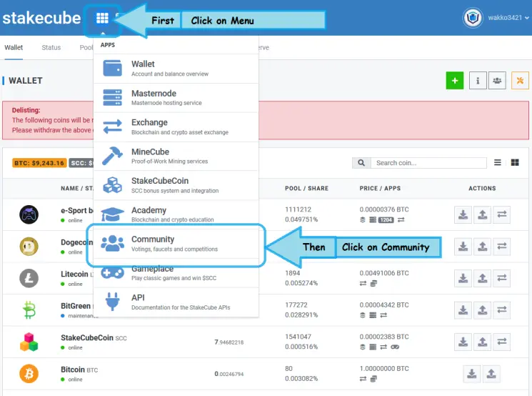Choose MineCube mining services
The image size is (532, 396).
click(176, 157)
